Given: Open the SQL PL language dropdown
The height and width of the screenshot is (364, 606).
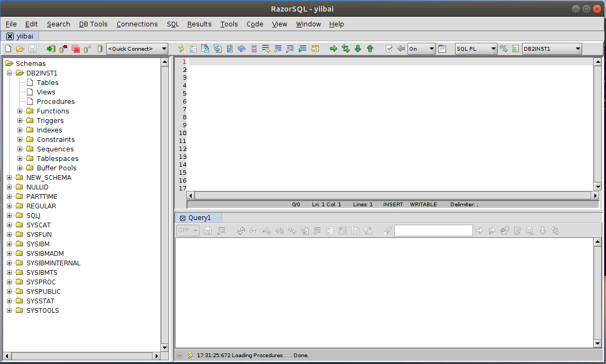Looking at the screenshot, I should pyautogui.click(x=476, y=49).
